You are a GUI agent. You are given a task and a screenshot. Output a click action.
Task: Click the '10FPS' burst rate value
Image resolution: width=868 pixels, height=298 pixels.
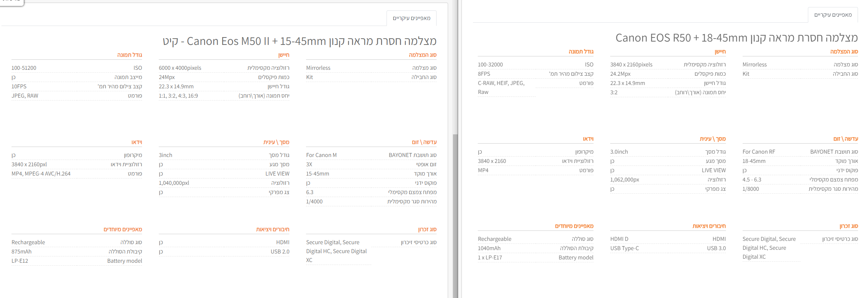(19, 86)
